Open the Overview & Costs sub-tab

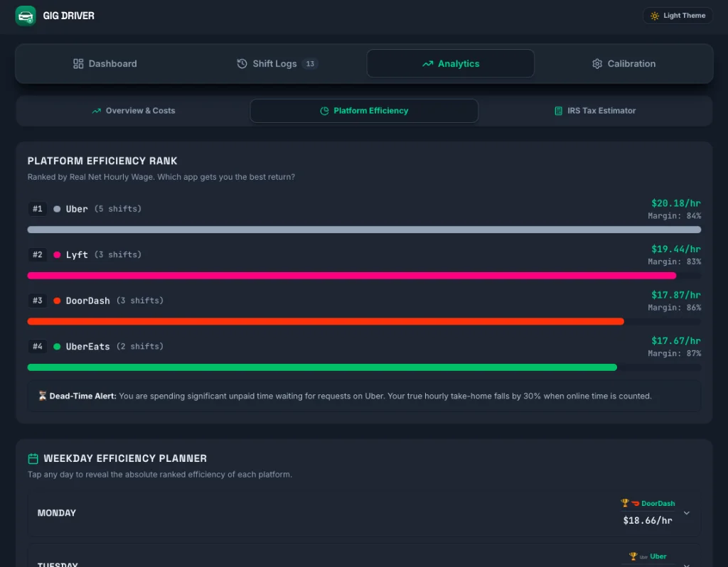[133, 111]
